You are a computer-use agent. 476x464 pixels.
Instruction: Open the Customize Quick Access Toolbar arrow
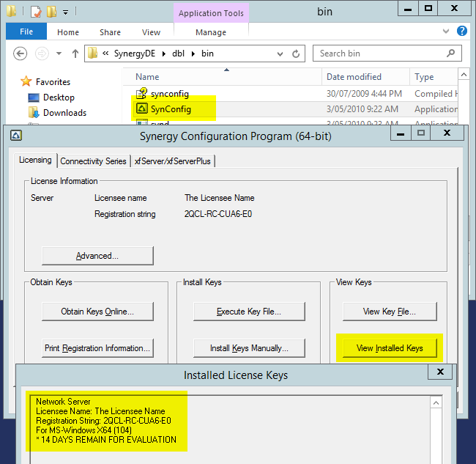[66, 12]
